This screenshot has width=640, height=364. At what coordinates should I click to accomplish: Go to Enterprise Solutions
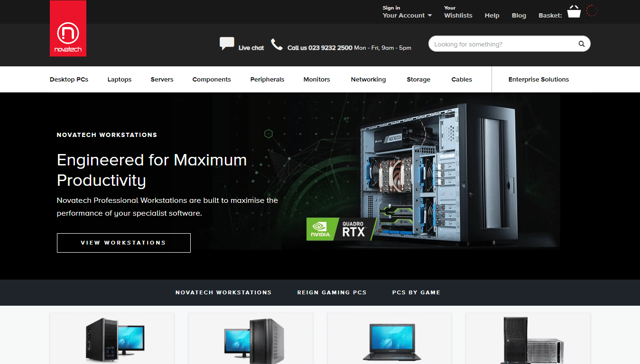click(538, 80)
